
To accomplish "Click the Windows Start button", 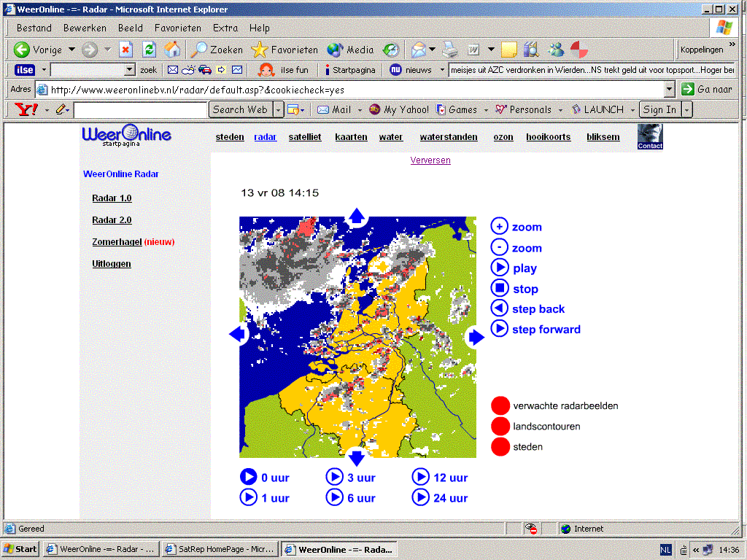I will (20, 549).
